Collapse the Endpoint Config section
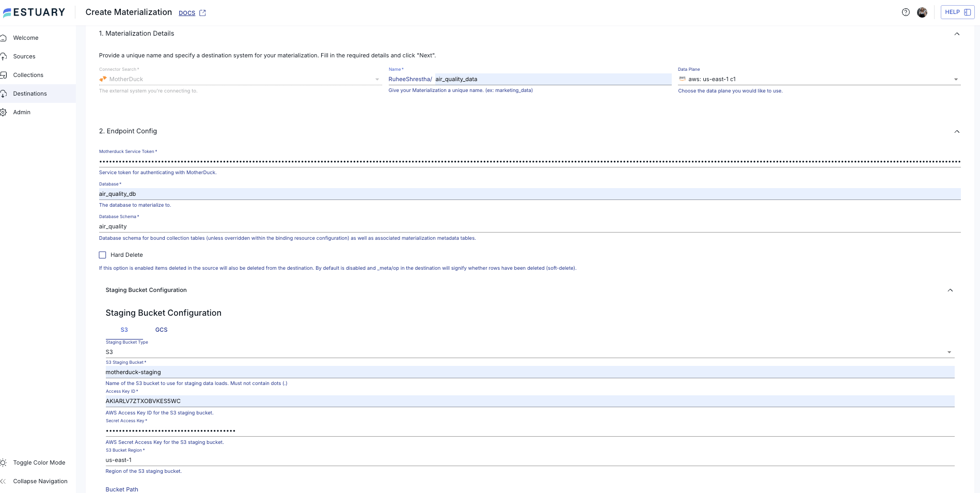980x493 pixels. click(957, 131)
